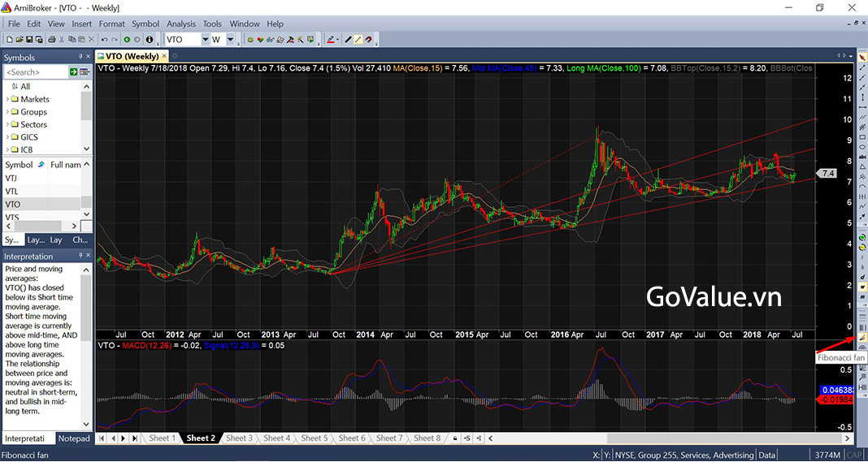Expand the GICS tree node
Viewport: 868px width, 462px height.
pyautogui.click(x=7, y=137)
